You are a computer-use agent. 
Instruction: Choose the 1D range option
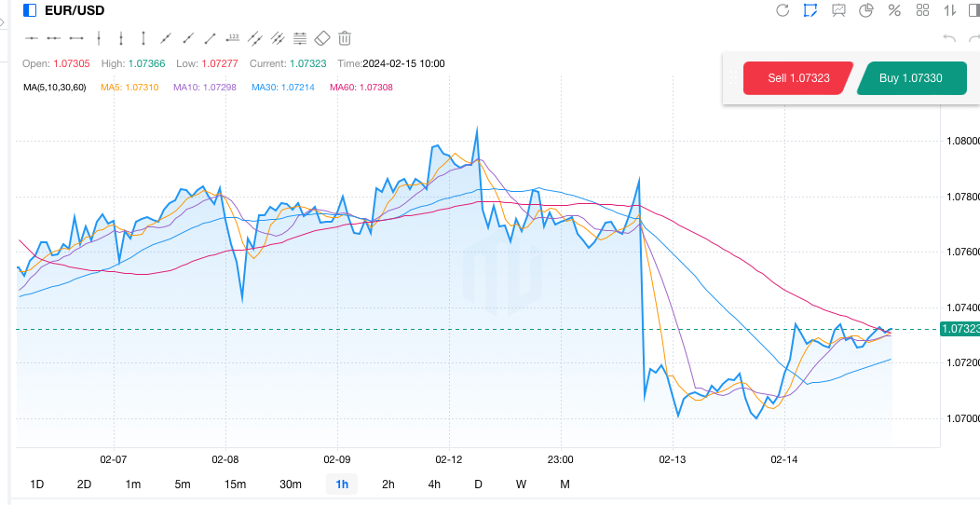[37, 484]
